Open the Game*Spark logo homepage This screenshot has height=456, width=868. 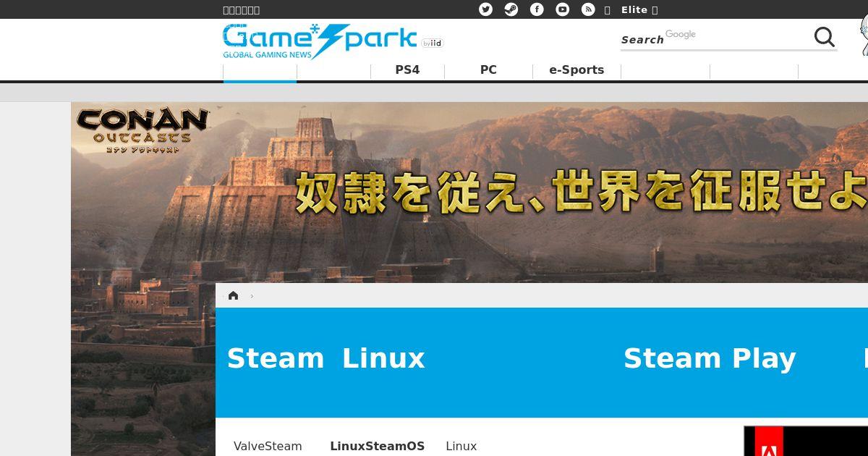point(320,41)
